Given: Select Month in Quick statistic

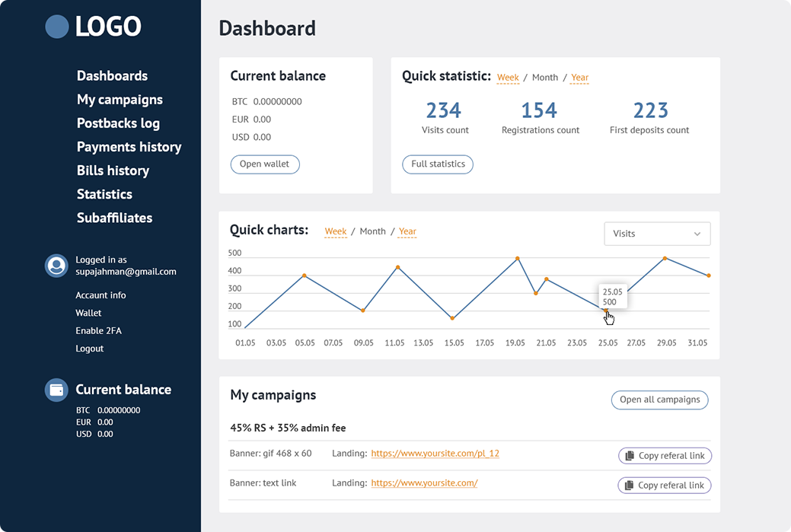Looking at the screenshot, I should point(545,78).
